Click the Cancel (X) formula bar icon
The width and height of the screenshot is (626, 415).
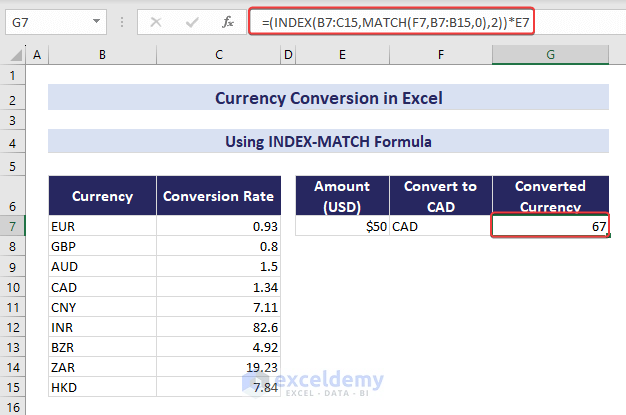156,20
